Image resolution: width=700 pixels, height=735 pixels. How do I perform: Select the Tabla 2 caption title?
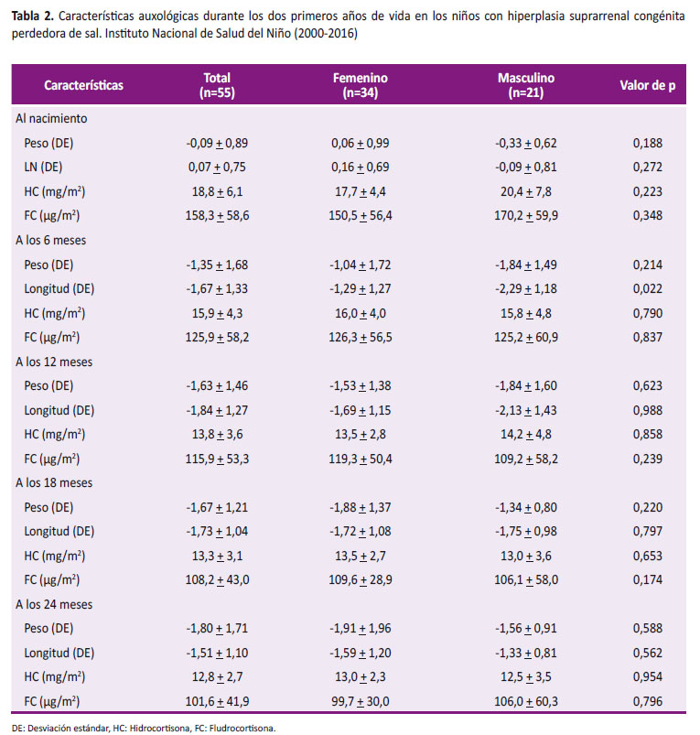tap(348, 25)
